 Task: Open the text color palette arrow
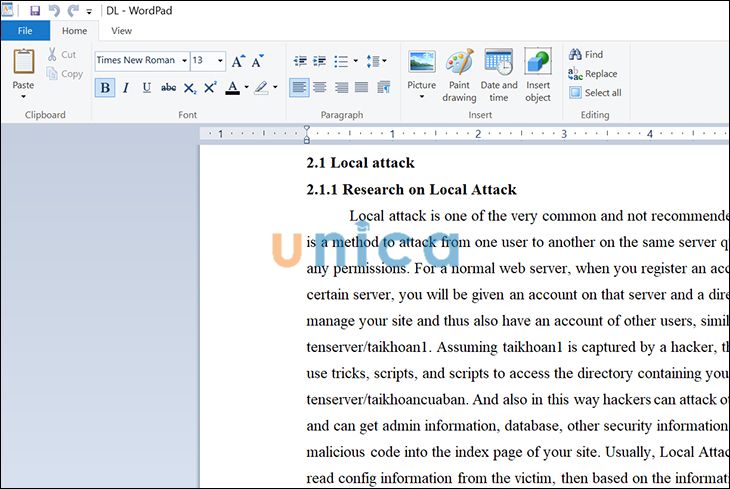[246, 87]
